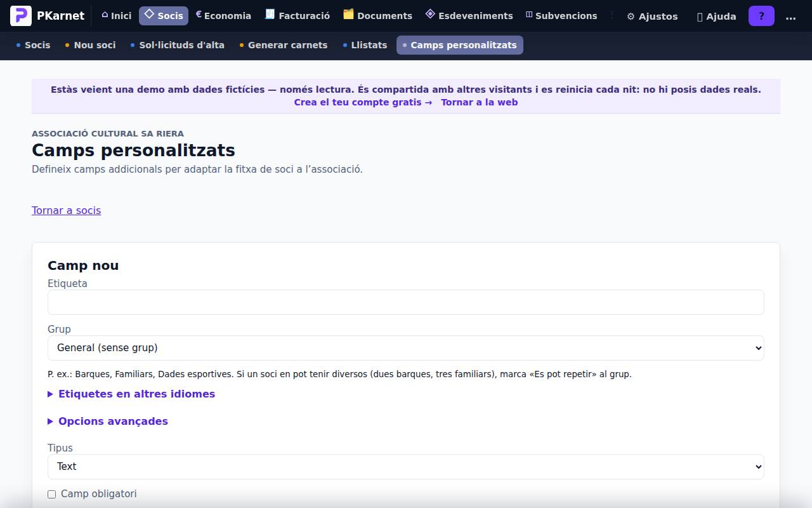Click the Camp nou form heading
This screenshot has width=812, height=508.
click(x=83, y=265)
